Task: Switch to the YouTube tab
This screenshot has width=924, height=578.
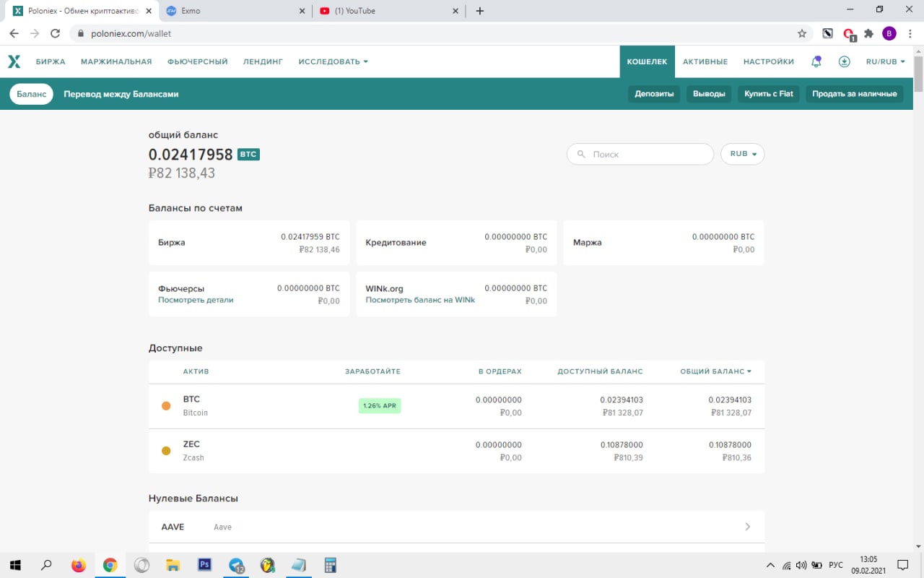Action: [x=390, y=11]
